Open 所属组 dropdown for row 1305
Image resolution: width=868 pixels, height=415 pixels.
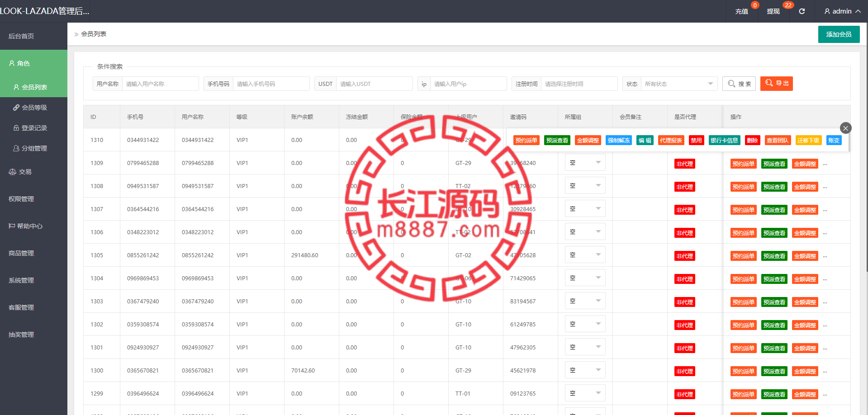585,255
